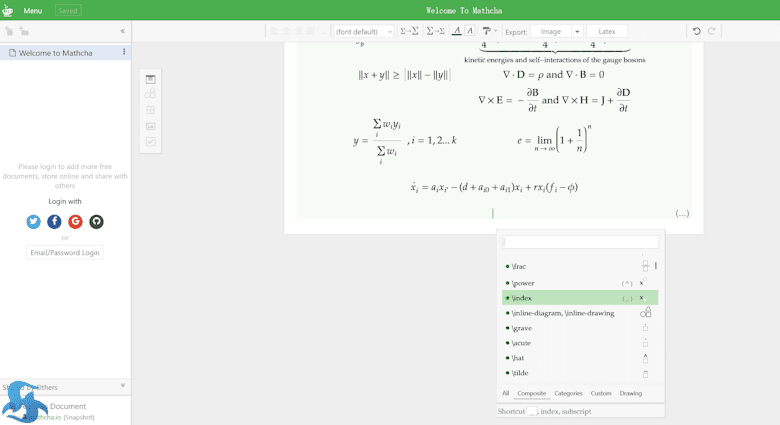This screenshot has height=425, width=780.
Task: Click the boxed A highlight tool
Action: (x=470, y=31)
